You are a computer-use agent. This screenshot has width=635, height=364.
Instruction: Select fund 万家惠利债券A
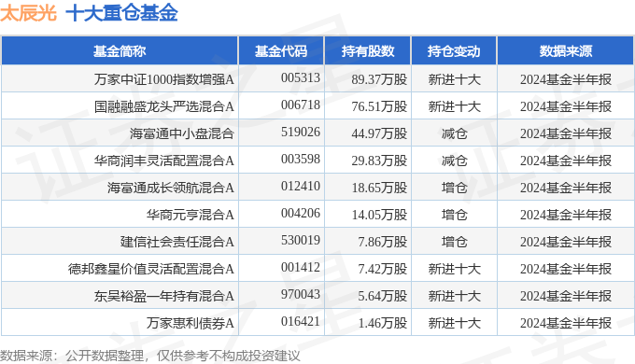(x=190, y=324)
